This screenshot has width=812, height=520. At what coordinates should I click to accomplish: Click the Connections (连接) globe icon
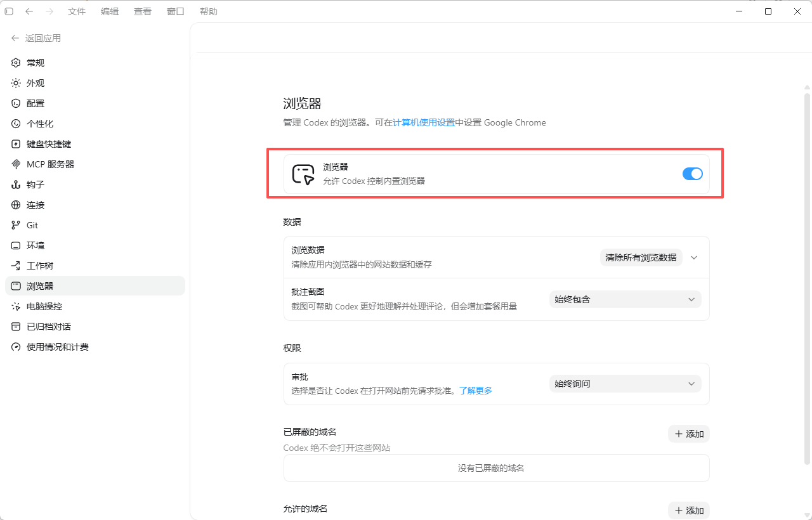[x=16, y=205]
